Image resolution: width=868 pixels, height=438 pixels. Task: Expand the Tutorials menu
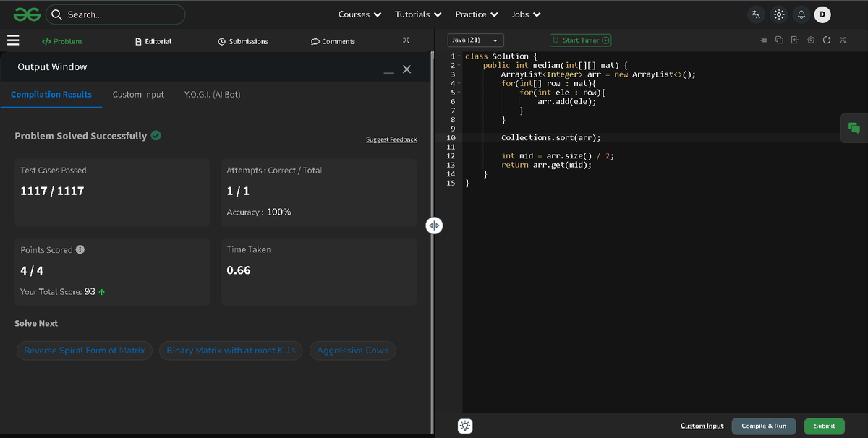(418, 14)
